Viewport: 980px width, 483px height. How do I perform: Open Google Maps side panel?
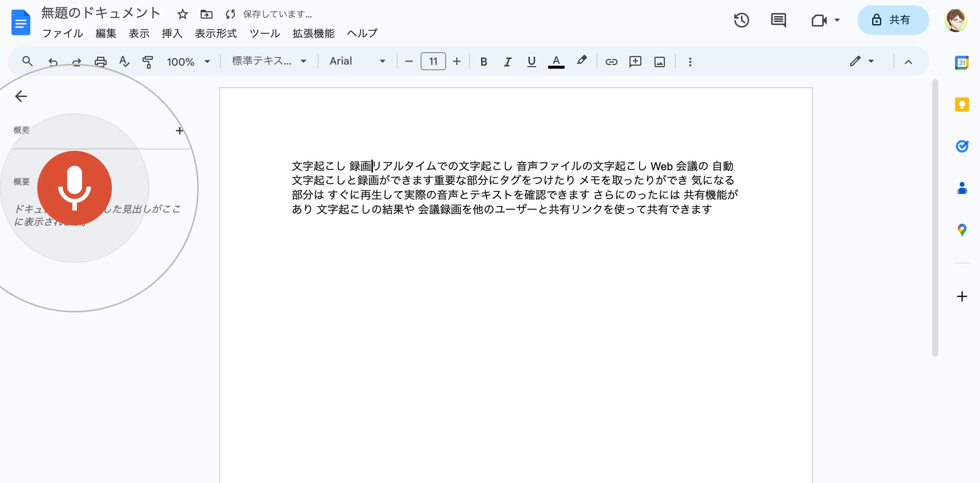tap(961, 230)
